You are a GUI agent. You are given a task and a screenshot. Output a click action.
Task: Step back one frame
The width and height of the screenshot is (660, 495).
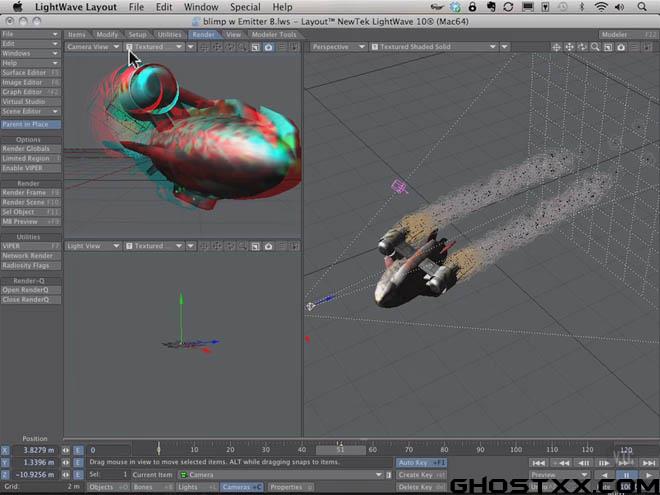pos(583,463)
